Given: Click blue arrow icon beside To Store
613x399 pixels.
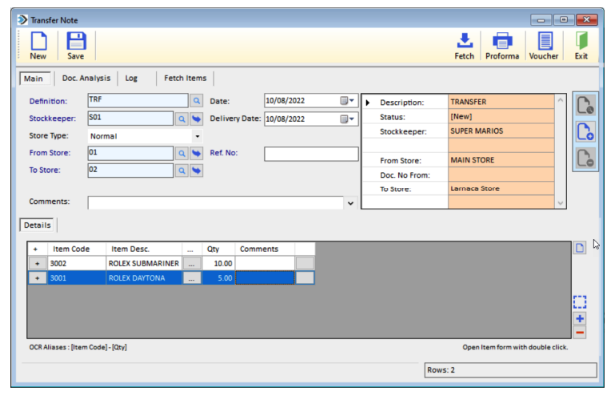Looking at the screenshot, I should pos(196,171).
